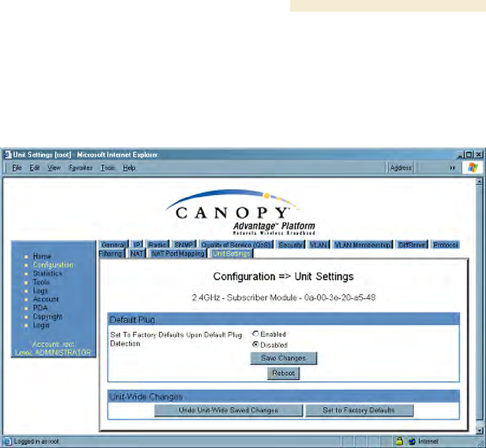
Task: Click 'Level: ADMINISTRATOR' text
Action: click(53, 352)
